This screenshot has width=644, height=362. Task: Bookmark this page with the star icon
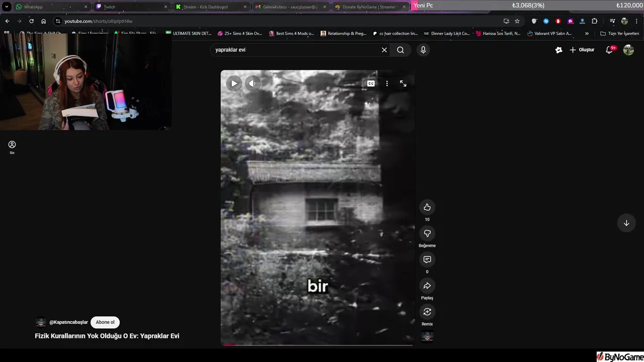click(517, 21)
